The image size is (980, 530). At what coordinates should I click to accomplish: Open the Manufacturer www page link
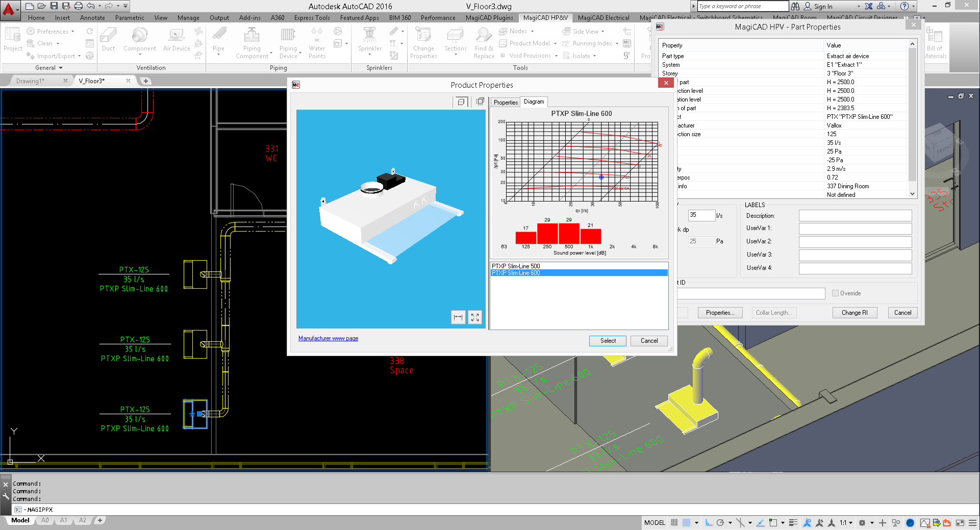(328, 338)
